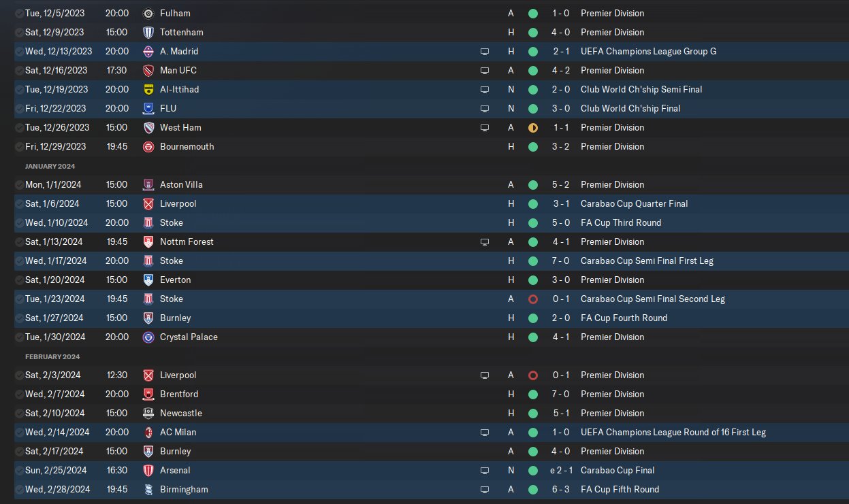
Task: Click the Fulham club badge
Action: [148, 13]
